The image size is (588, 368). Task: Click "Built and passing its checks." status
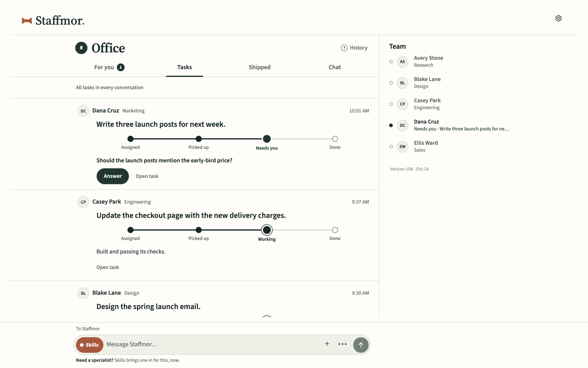point(131,251)
